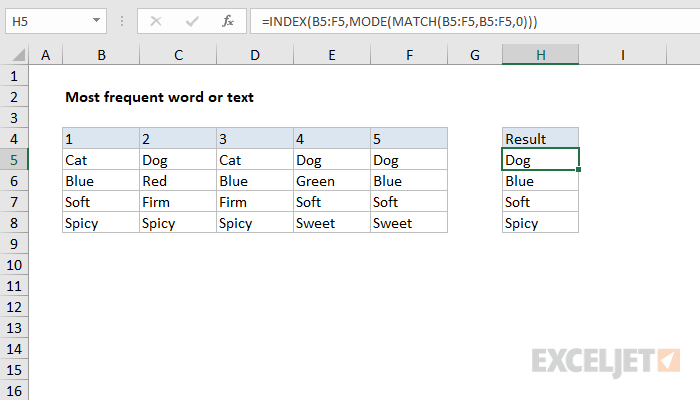This screenshot has width=700, height=400.
Task: Select column B header
Action: (x=101, y=55)
